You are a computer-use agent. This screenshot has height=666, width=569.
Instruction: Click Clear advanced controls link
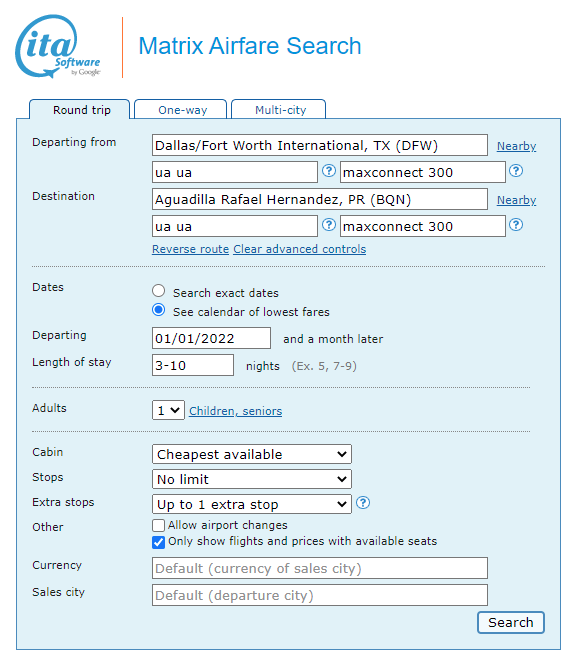click(x=300, y=249)
